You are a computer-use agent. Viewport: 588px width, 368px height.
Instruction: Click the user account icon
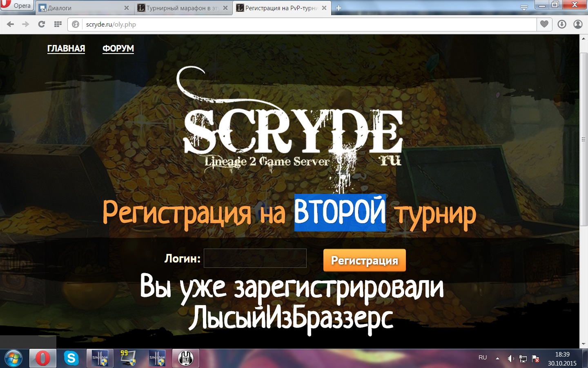pos(578,25)
